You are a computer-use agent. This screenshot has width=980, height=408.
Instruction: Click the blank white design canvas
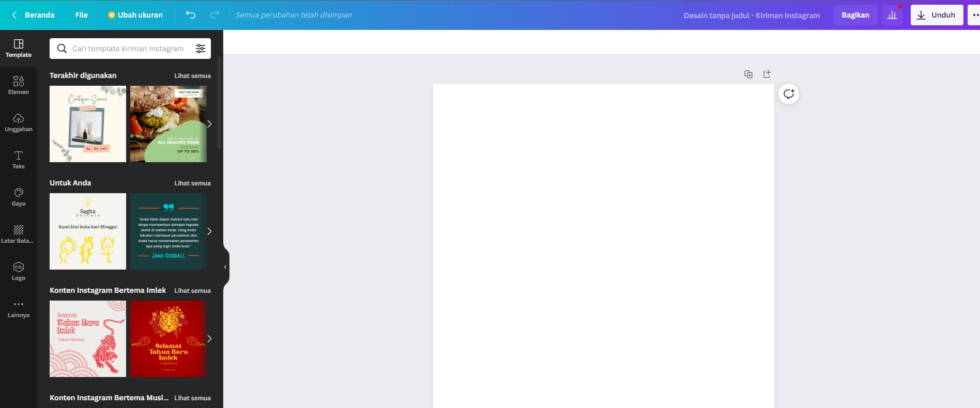pos(604,246)
